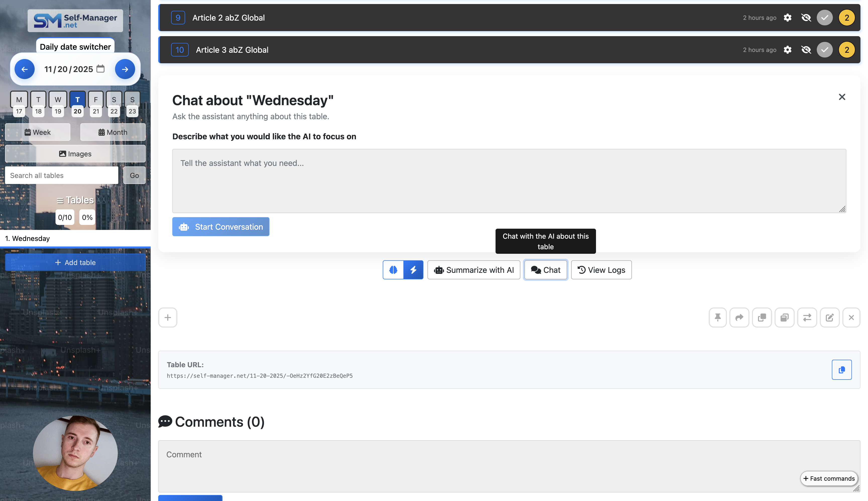Open settings gear for Article 2
Screen dimensions: 868x501
click(x=787, y=18)
